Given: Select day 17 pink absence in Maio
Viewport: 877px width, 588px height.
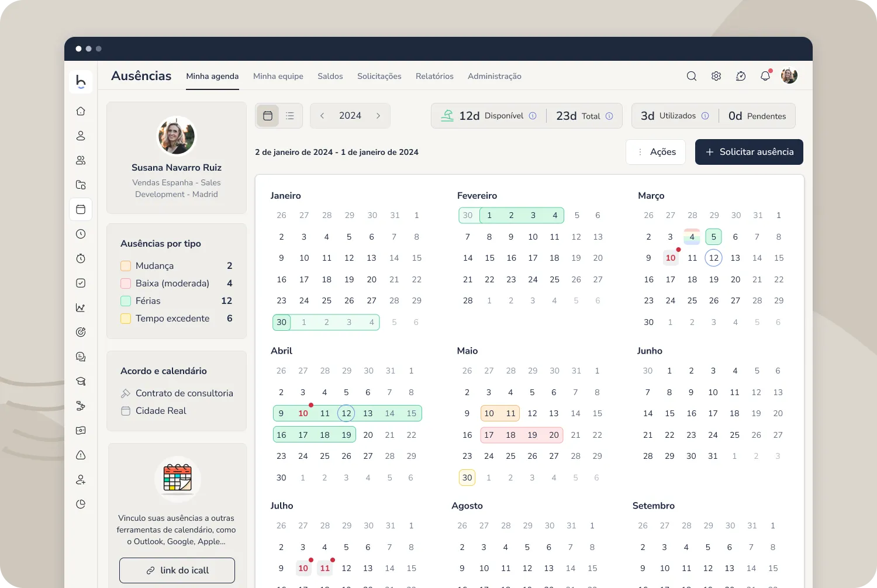Looking at the screenshot, I should point(489,435).
